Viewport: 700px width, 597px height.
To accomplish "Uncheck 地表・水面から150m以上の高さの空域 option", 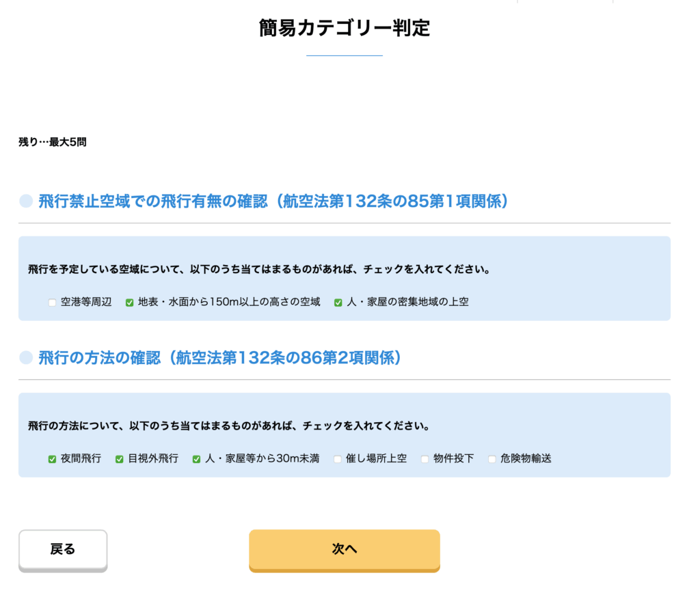I will [129, 303].
